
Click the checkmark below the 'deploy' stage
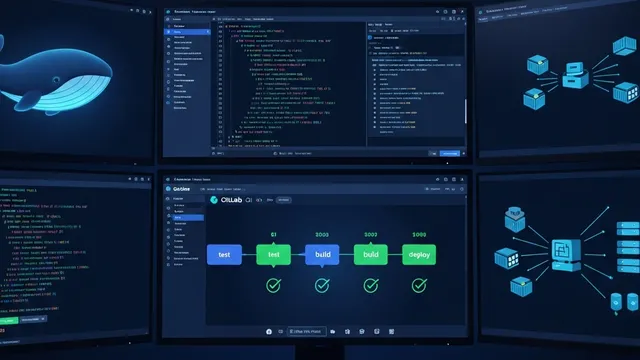(x=419, y=285)
